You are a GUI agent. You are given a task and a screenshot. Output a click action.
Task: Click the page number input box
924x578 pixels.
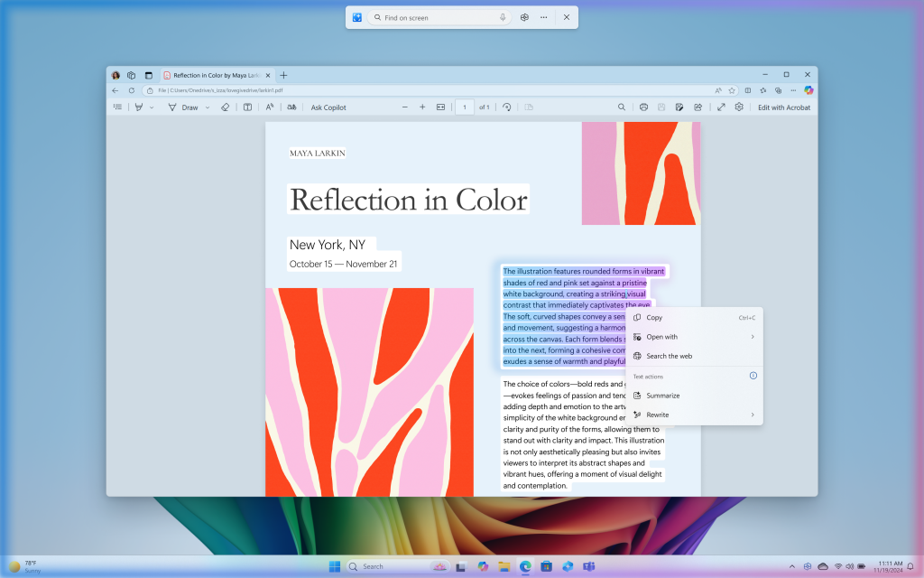[x=464, y=107]
